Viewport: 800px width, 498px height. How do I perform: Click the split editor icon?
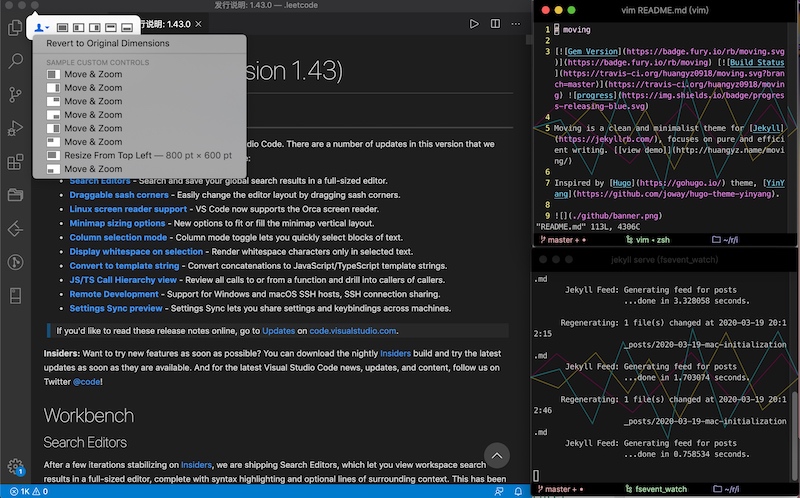pos(495,24)
